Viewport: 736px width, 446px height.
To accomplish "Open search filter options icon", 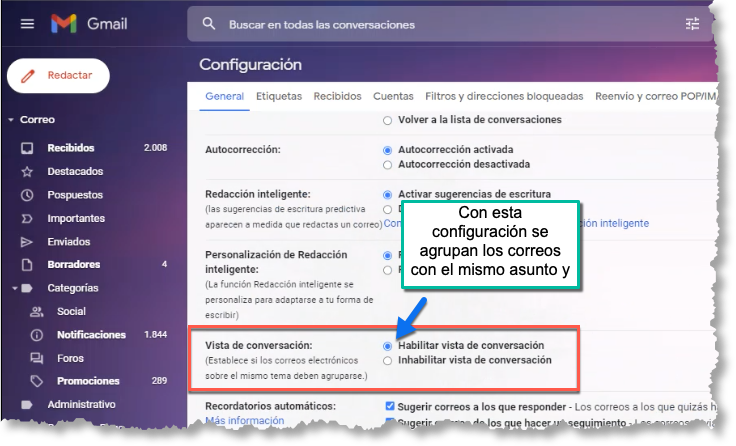I will (x=692, y=23).
